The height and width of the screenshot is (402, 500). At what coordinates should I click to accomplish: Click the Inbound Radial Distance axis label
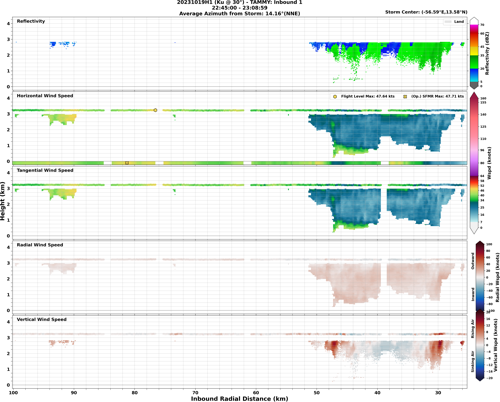[x=239, y=399]
